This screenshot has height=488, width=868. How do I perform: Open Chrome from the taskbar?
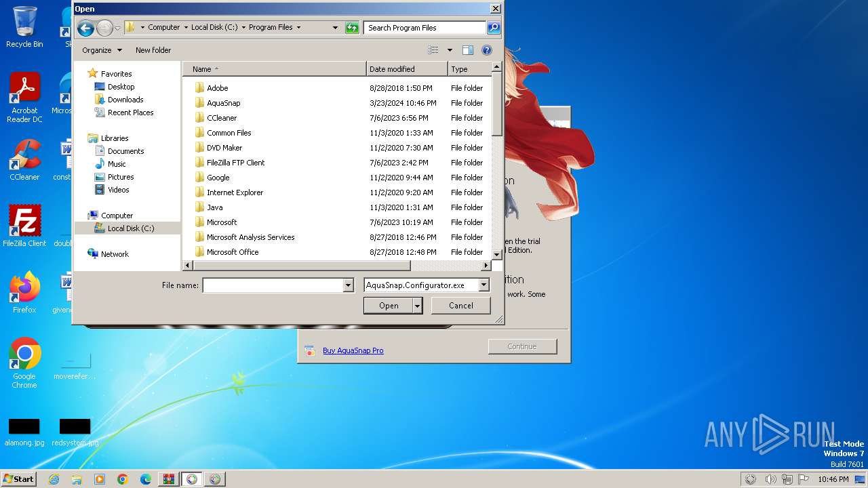coord(123,479)
